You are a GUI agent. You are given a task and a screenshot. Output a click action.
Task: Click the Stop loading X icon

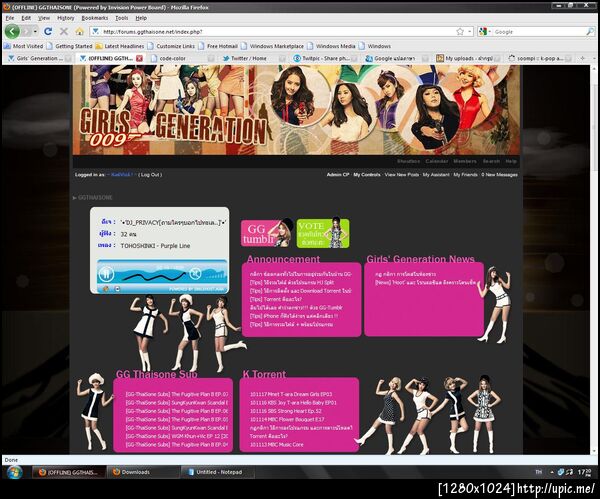(64, 31)
